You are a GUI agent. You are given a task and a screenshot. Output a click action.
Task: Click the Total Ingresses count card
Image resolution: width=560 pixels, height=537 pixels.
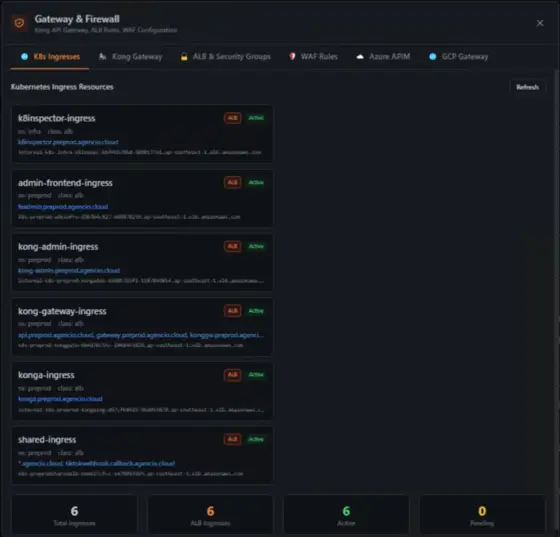74,515
